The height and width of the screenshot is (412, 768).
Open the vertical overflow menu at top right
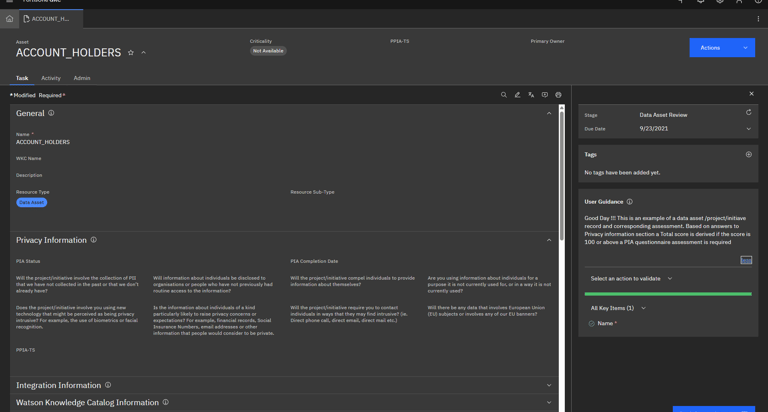(x=758, y=19)
